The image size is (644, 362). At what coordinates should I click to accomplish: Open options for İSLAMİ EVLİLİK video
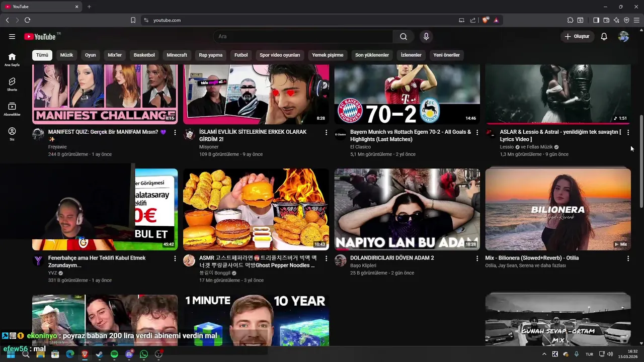tap(326, 132)
